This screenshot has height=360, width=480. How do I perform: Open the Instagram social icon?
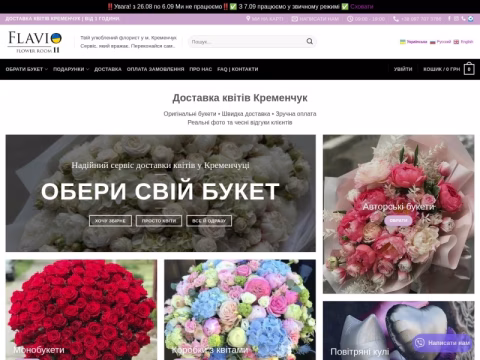(456, 19)
